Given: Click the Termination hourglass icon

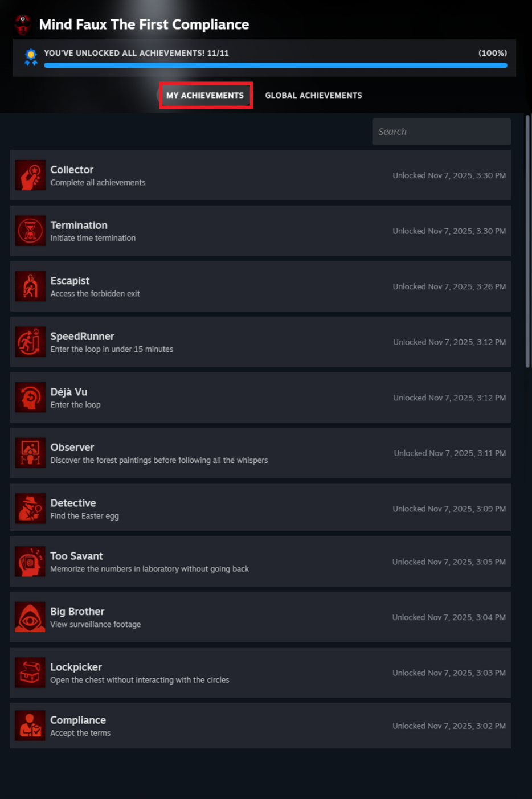Looking at the screenshot, I should (x=30, y=231).
